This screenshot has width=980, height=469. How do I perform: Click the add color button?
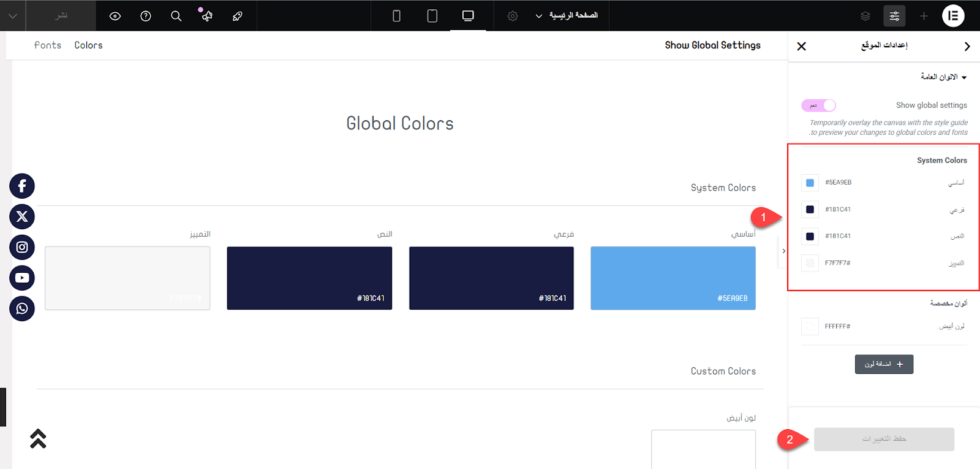coord(884,364)
